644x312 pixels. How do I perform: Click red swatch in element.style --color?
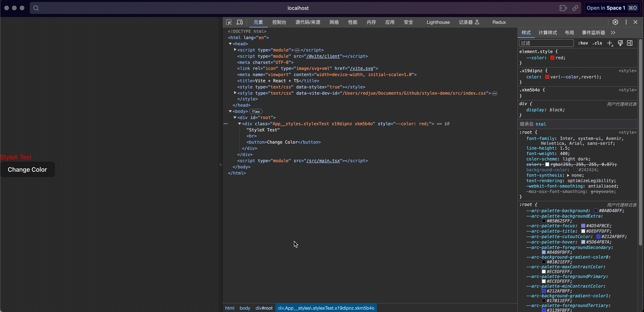coord(552,58)
